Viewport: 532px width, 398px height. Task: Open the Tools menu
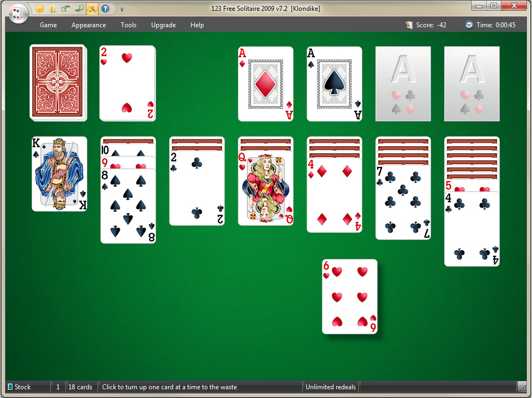(x=129, y=25)
